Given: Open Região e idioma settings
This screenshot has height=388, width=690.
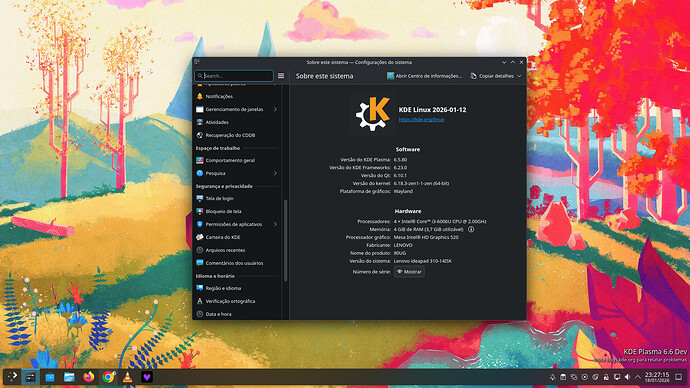Looking at the screenshot, I should pos(237,288).
